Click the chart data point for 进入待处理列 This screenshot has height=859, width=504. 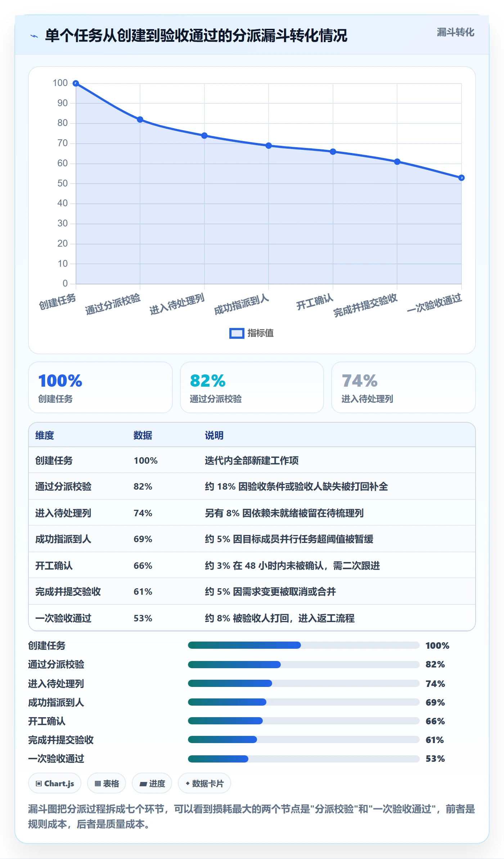pyautogui.click(x=204, y=136)
